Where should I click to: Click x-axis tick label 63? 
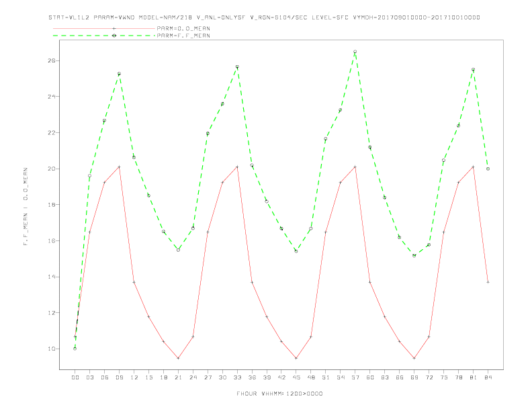[x=385, y=377]
